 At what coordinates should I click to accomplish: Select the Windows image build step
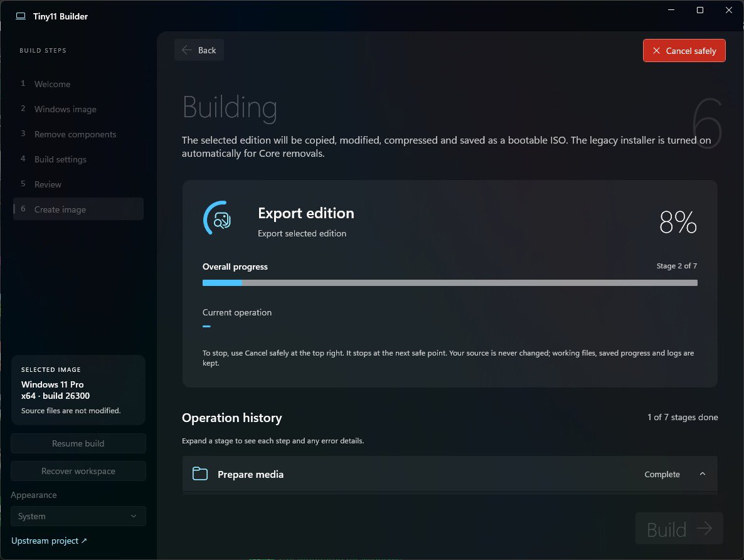[x=78, y=109]
